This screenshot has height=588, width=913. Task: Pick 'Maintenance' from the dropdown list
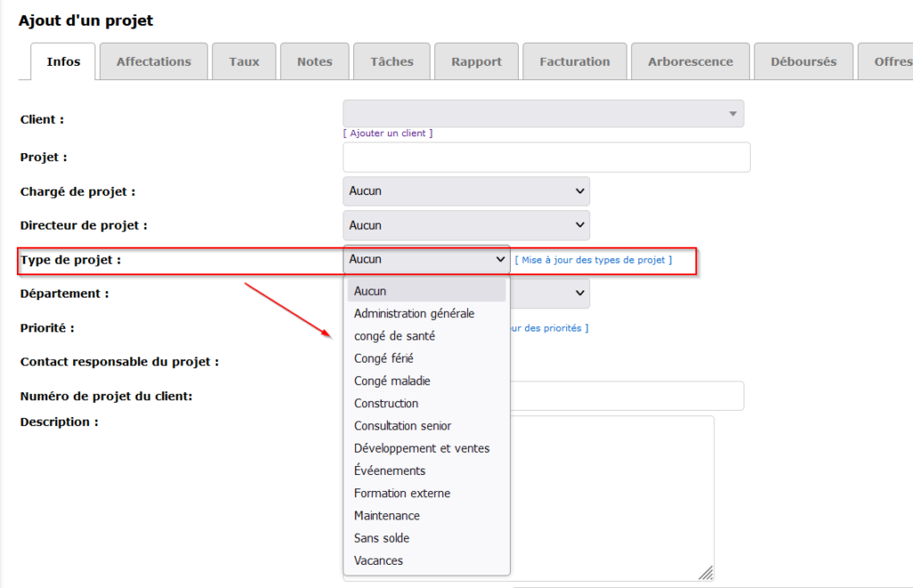387,516
